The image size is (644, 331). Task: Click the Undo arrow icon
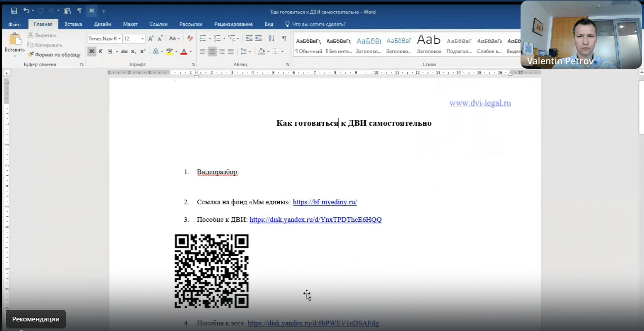26,11
